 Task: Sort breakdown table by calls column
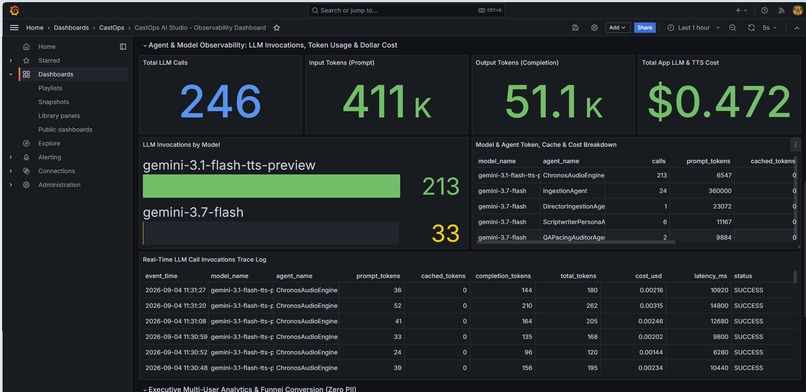click(x=658, y=161)
